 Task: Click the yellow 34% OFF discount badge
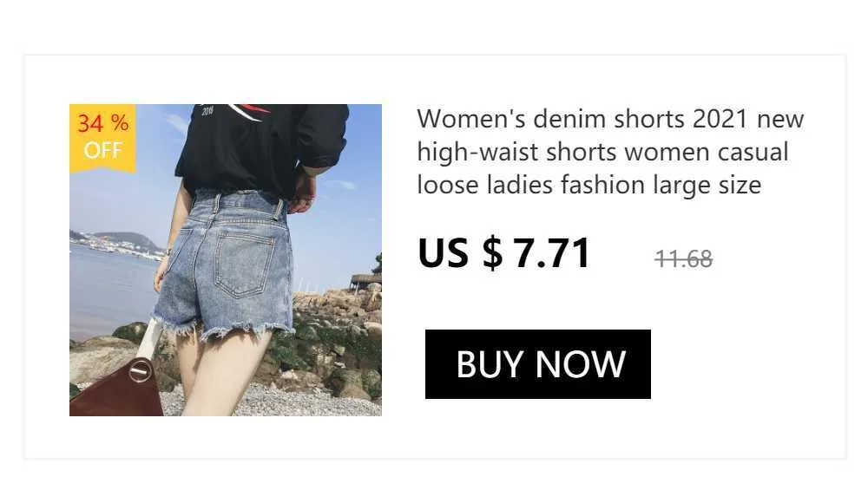pyautogui.click(x=102, y=138)
